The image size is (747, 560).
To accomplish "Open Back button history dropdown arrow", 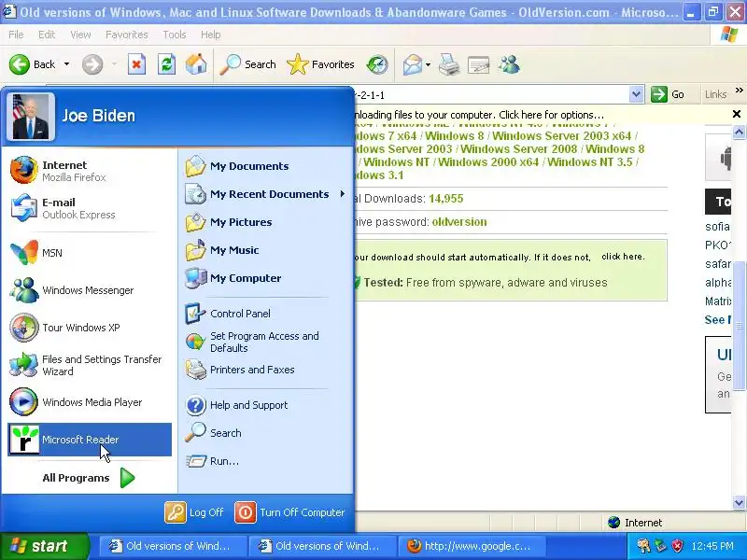I will pyautogui.click(x=66, y=64).
